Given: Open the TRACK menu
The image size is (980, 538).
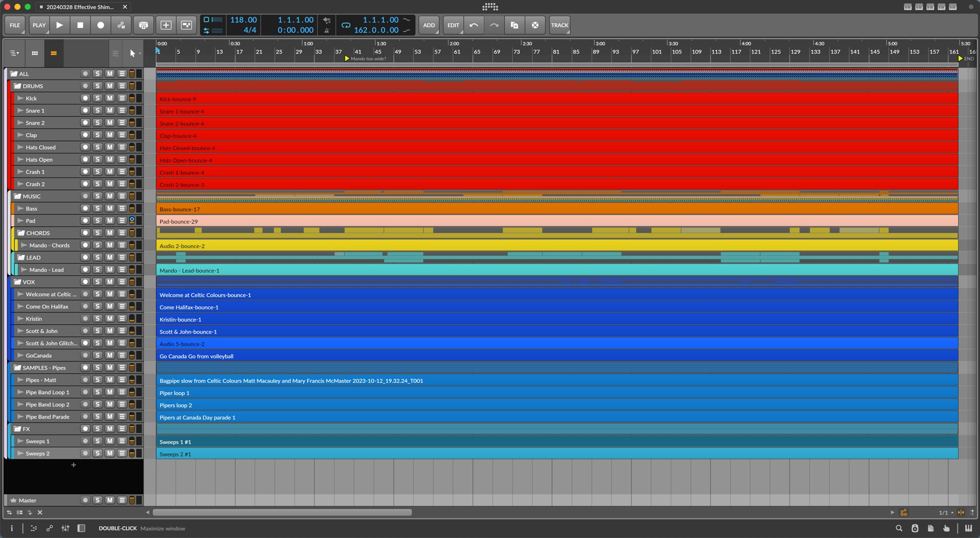Looking at the screenshot, I should (560, 25).
